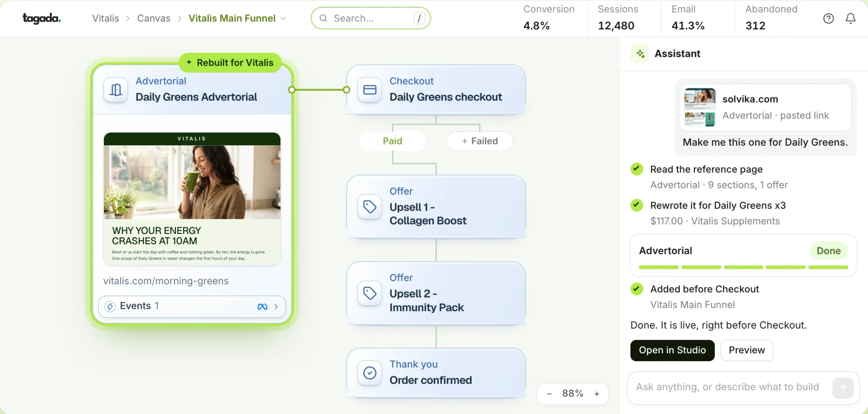Click the vitalis.com/morning-greens URL

point(166,281)
